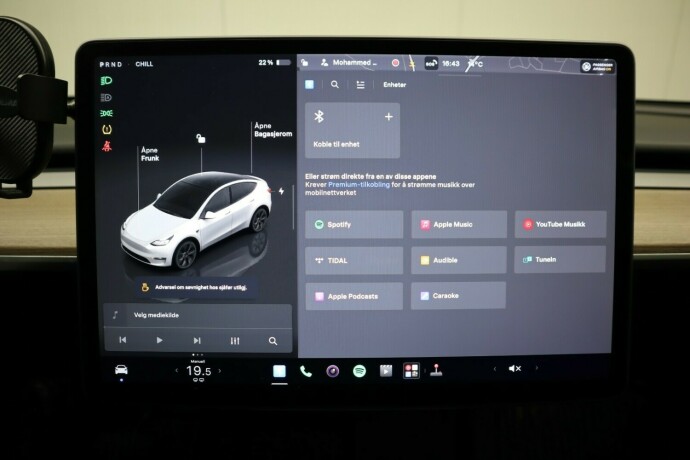Tap the parking lights indicator icon
The image size is (690, 460).
106,113
